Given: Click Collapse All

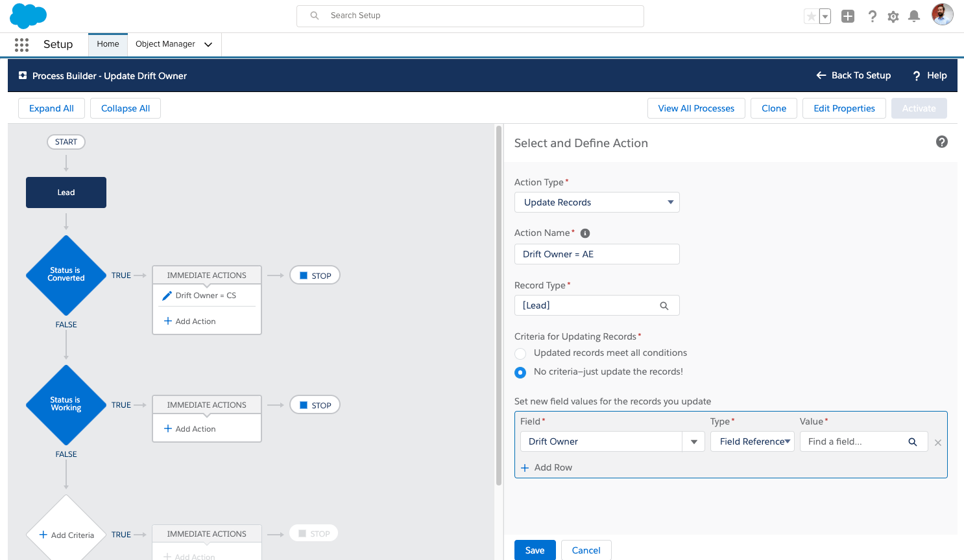Looking at the screenshot, I should click(x=125, y=108).
